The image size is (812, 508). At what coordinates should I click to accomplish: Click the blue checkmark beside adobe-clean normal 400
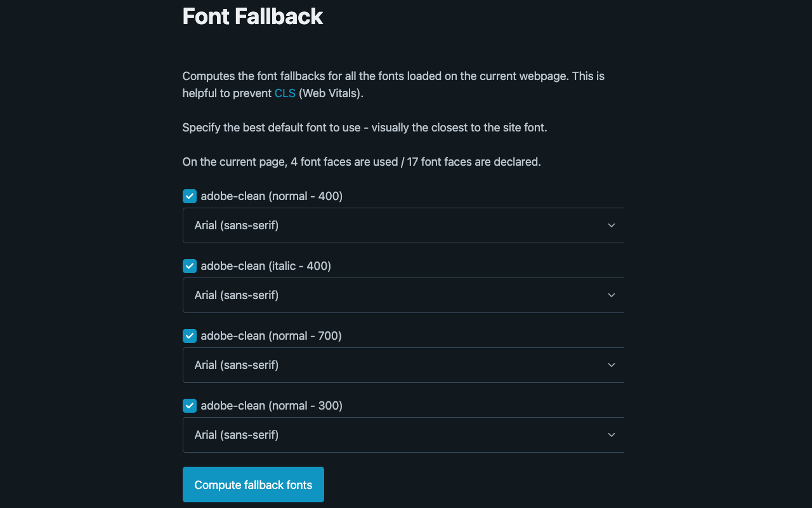click(x=189, y=196)
